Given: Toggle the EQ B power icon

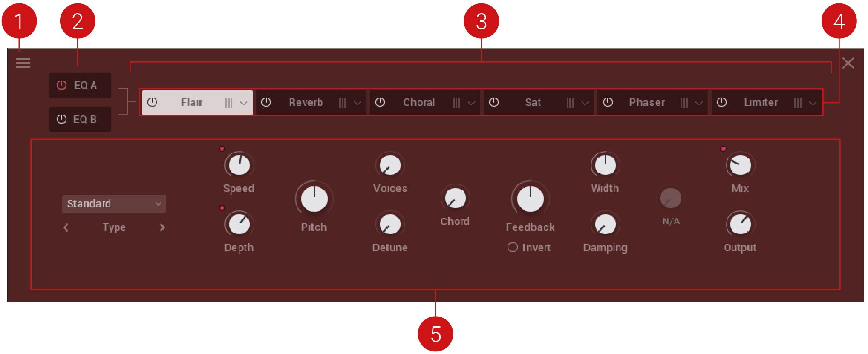Looking at the screenshot, I should 62,119.
